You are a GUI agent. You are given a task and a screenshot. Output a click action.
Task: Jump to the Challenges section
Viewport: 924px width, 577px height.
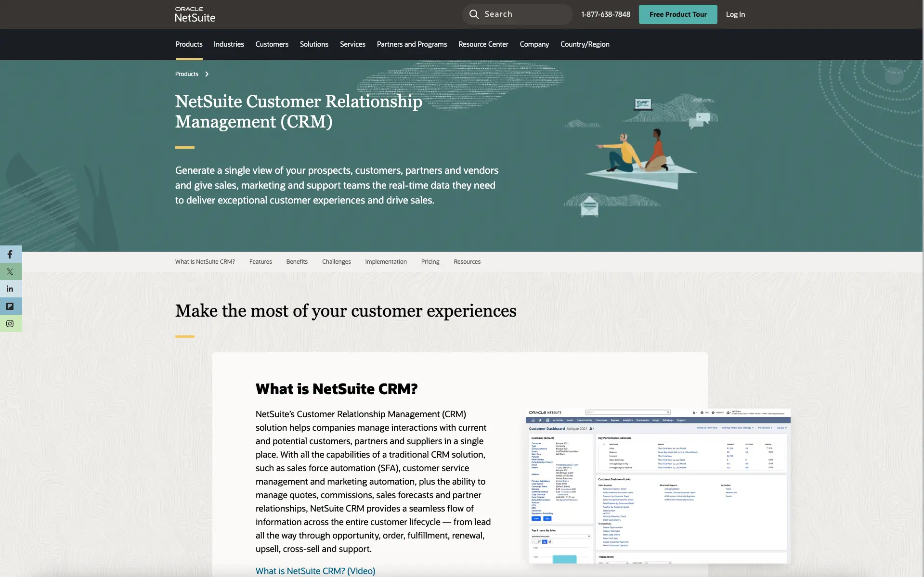coord(337,262)
